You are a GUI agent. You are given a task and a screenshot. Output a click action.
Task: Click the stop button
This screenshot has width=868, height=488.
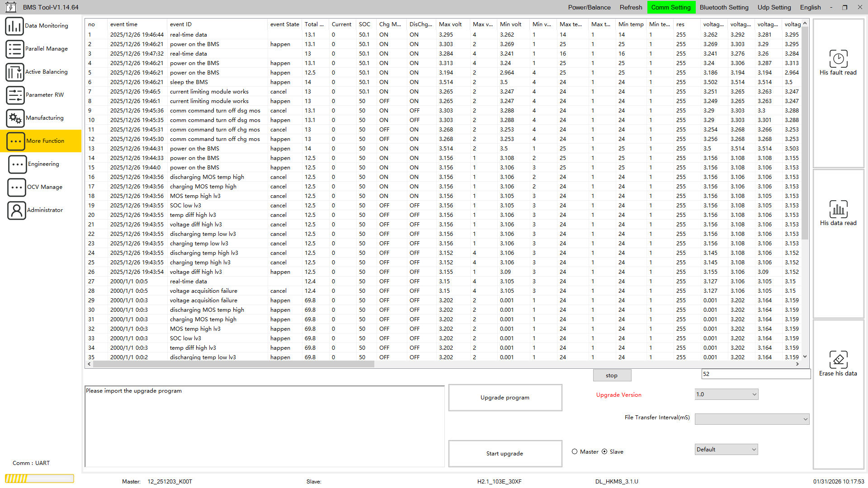click(611, 375)
